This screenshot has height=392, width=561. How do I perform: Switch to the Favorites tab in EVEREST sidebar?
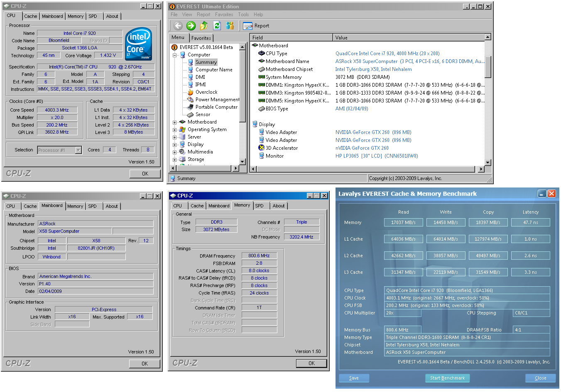(x=201, y=38)
